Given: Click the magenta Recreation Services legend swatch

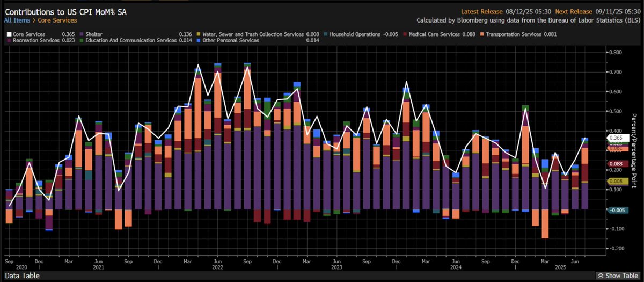Looking at the screenshot, I should click(9, 40).
